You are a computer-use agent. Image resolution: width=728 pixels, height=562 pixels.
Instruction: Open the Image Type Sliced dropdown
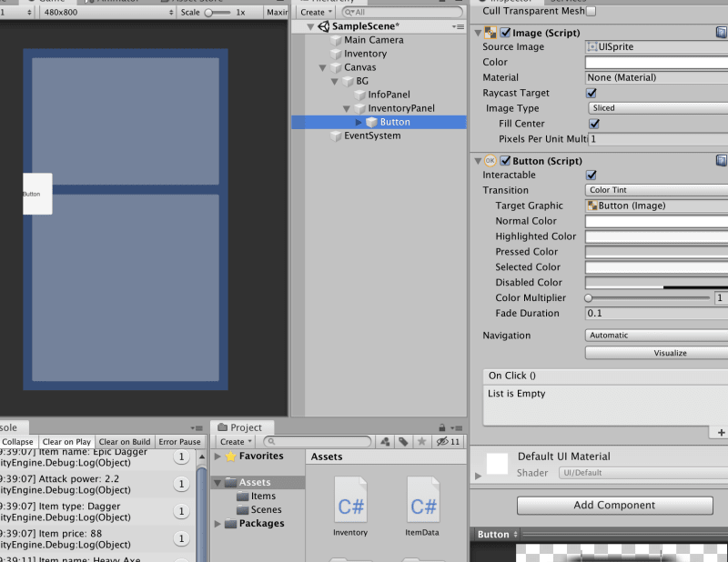pos(658,108)
